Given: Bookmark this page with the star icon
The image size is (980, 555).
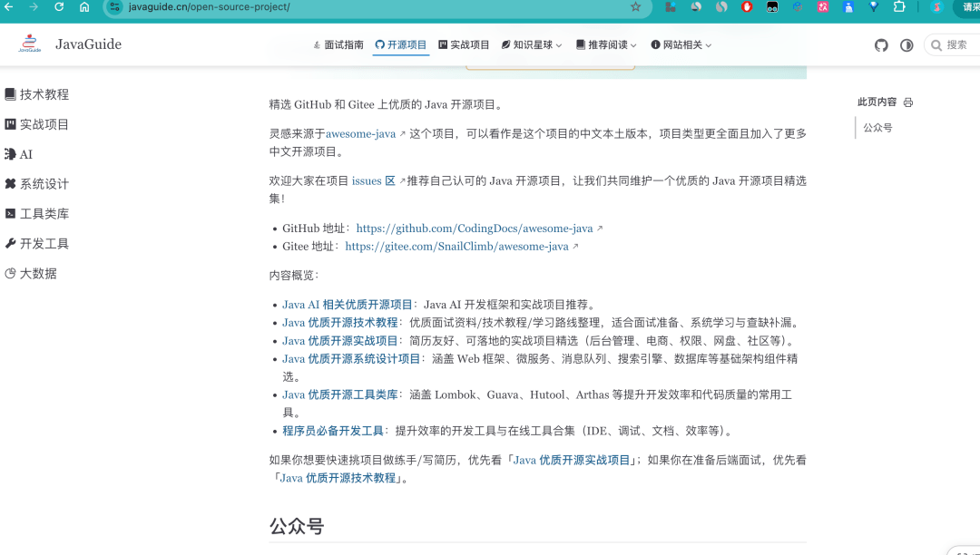Looking at the screenshot, I should [635, 7].
